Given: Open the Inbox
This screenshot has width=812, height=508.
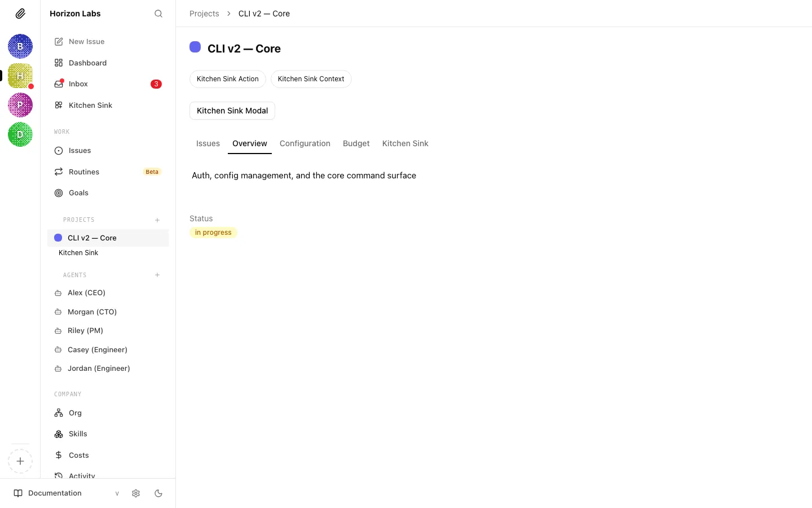Looking at the screenshot, I should click(x=108, y=84).
